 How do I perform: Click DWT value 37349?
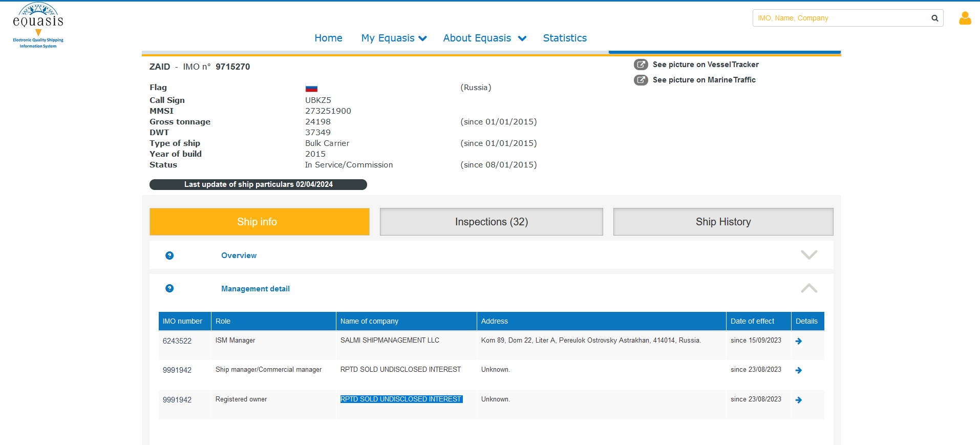[x=318, y=133]
